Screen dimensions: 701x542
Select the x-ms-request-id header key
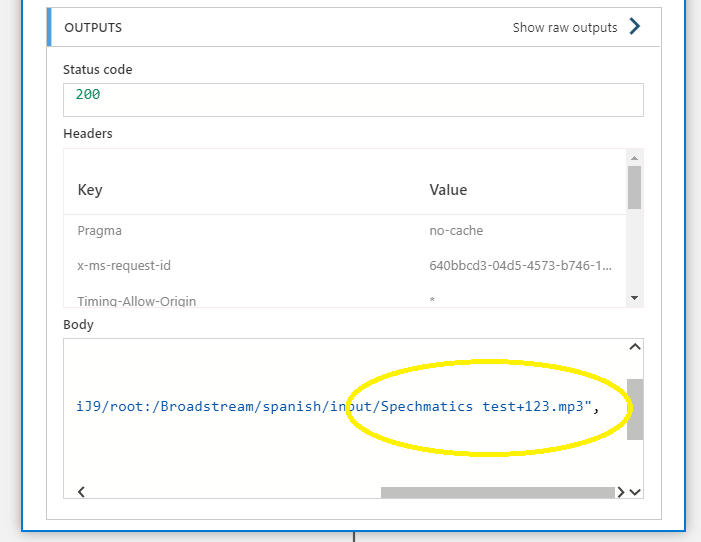click(124, 266)
